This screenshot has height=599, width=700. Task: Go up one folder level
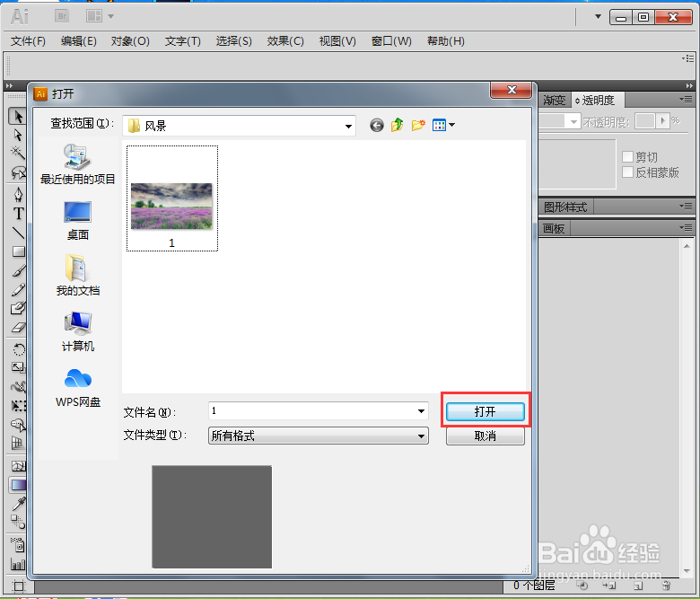click(x=397, y=125)
